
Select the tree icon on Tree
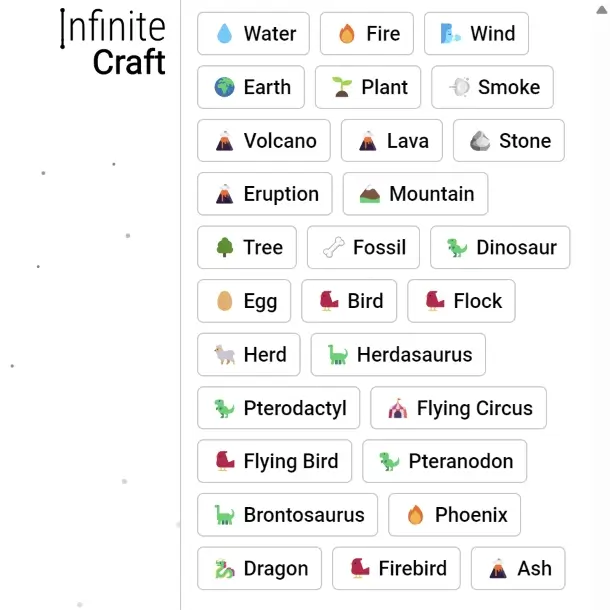click(x=224, y=247)
